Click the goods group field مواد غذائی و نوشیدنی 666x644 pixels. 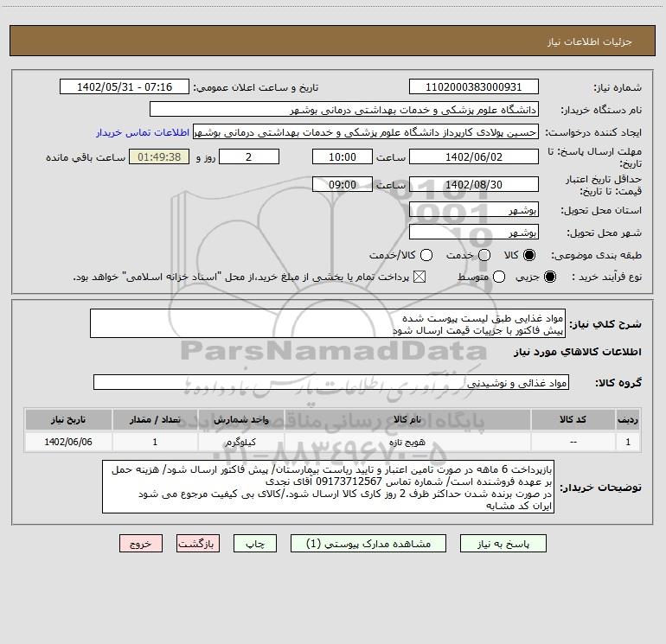pos(331,382)
